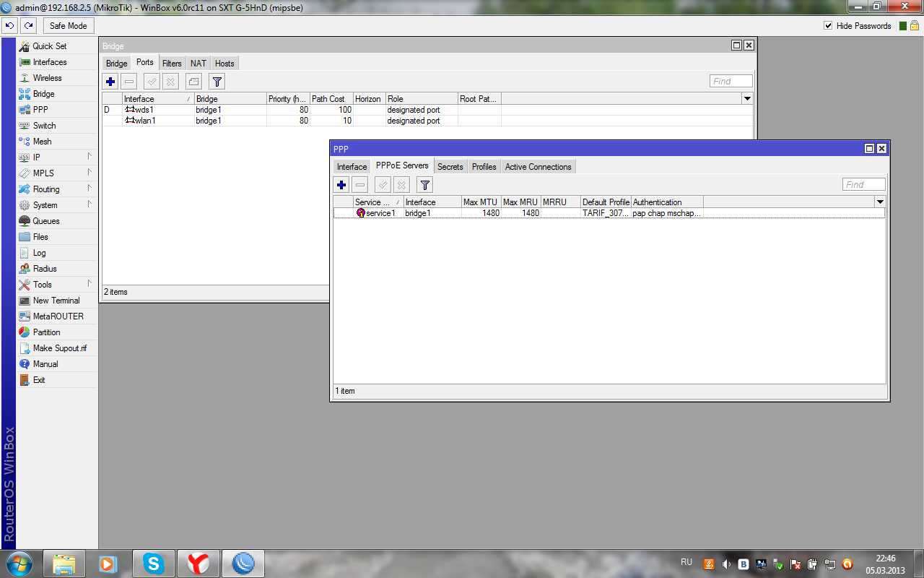Screen dimensions: 924x578
Task: Select the service1 PPPoE server row
Action: [609, 213]
